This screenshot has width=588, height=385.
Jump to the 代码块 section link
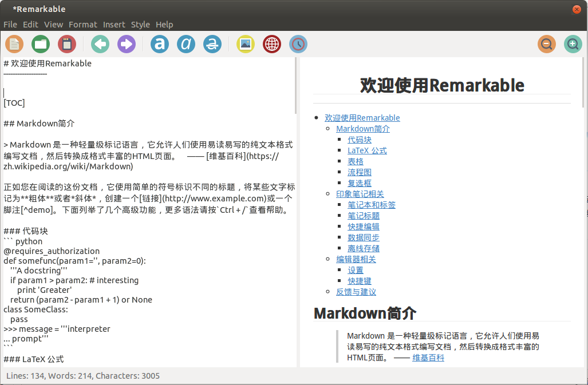coord(360,140)
